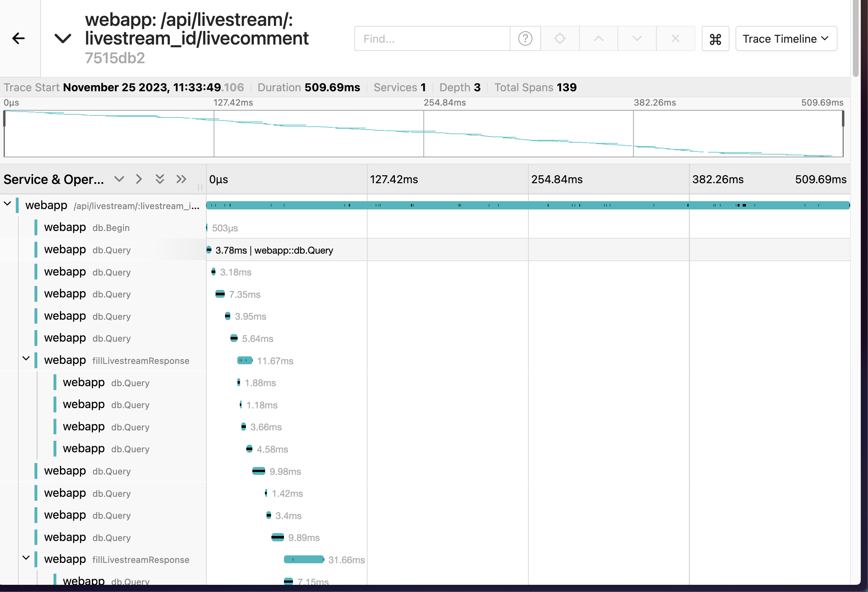Collapse all spans double-down chevron
Viewport: 868px width, 592px height.
coord(160,179)
